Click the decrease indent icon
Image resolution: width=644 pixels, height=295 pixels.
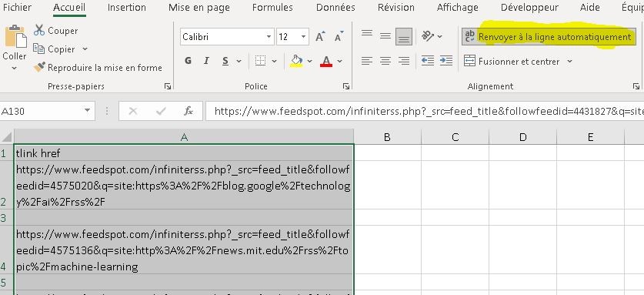tap(428, 61)
